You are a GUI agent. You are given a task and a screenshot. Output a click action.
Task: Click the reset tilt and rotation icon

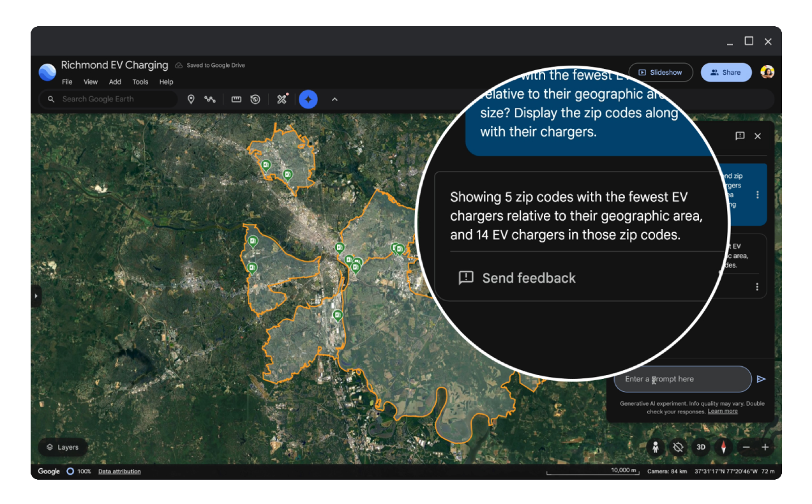click(x=679, y=447)
